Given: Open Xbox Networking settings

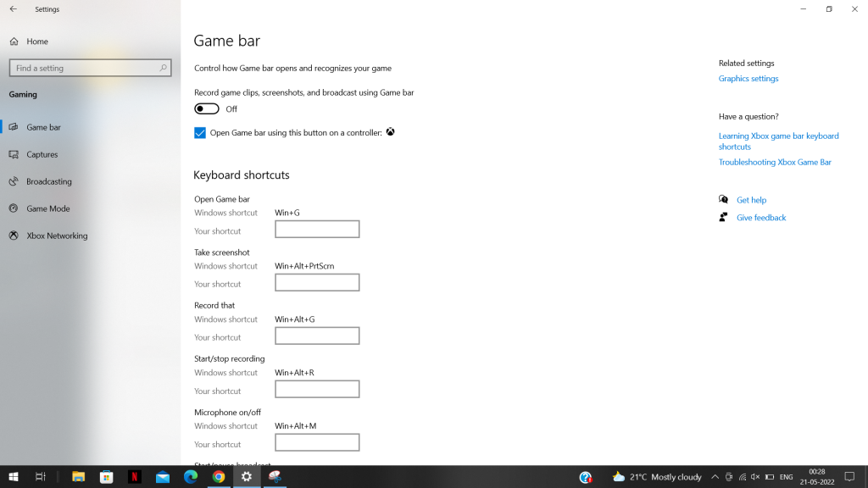Looking at the screenshot, I should click(57, 236).
